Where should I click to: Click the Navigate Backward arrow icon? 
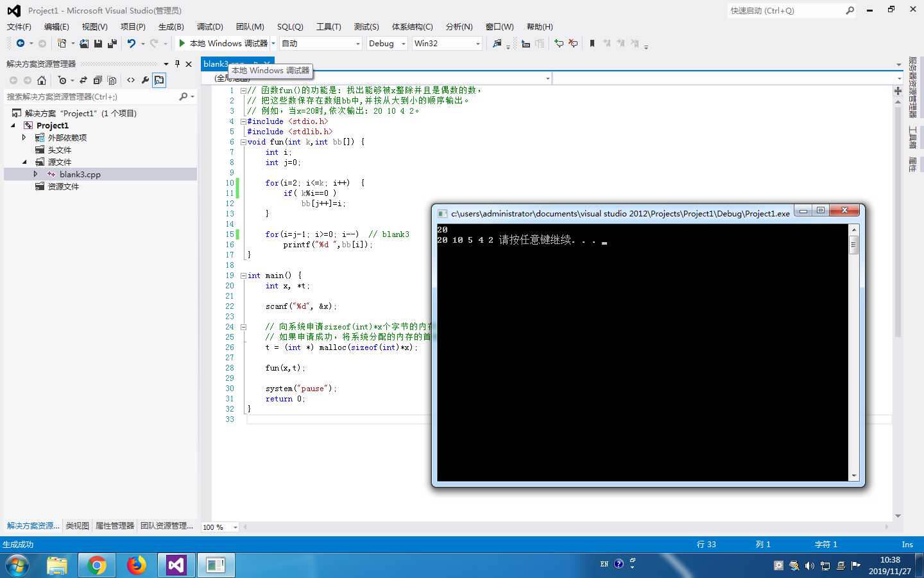coord(21,44)
